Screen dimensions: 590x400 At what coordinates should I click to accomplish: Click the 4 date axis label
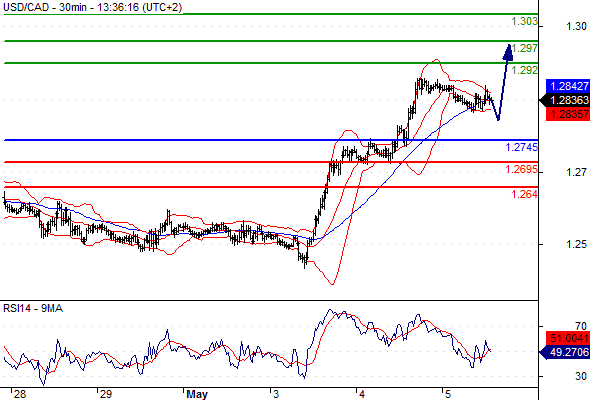click(x=362, y=394)
